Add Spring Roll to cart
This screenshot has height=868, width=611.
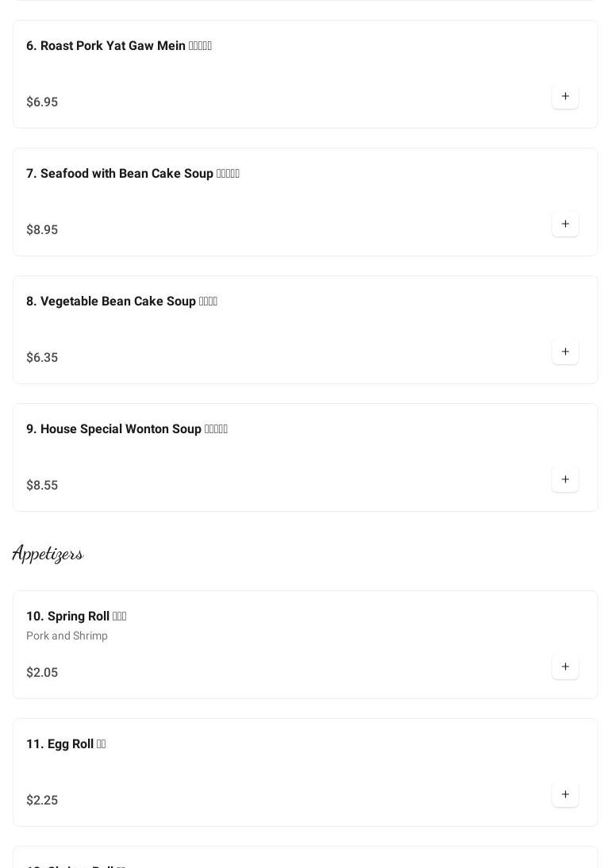(565, 667)
